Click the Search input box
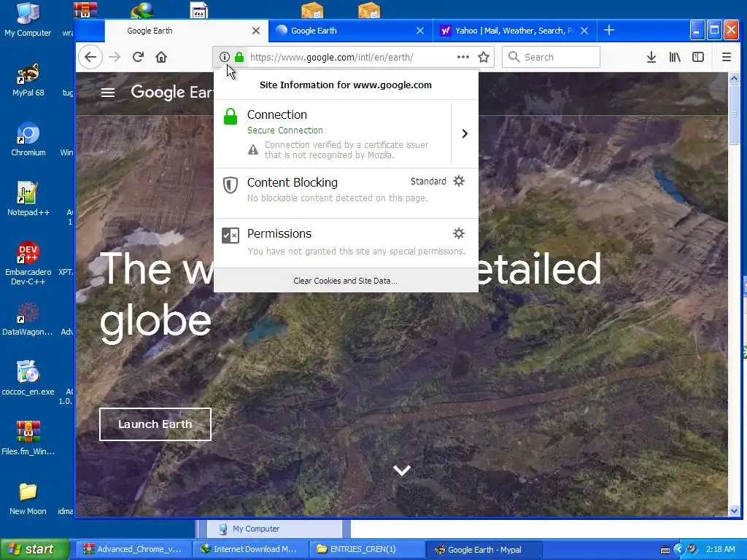This screenshot has height=560, width=747. (551, 57)
